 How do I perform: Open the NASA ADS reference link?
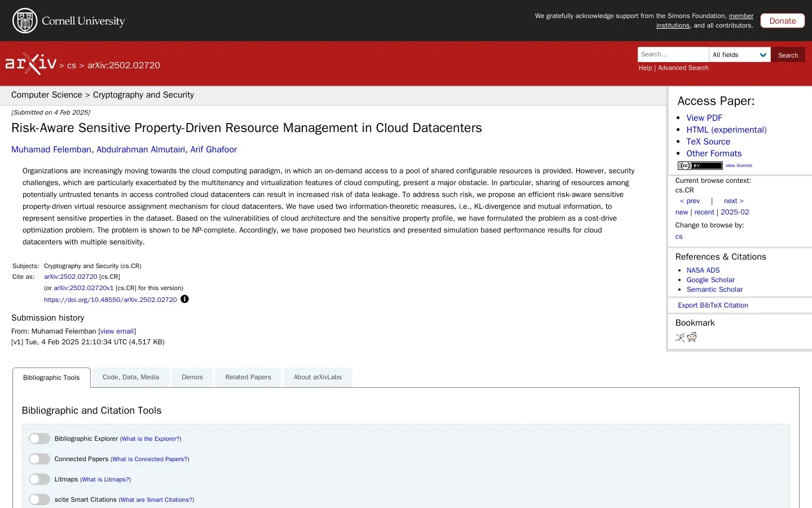pos(703,270)
